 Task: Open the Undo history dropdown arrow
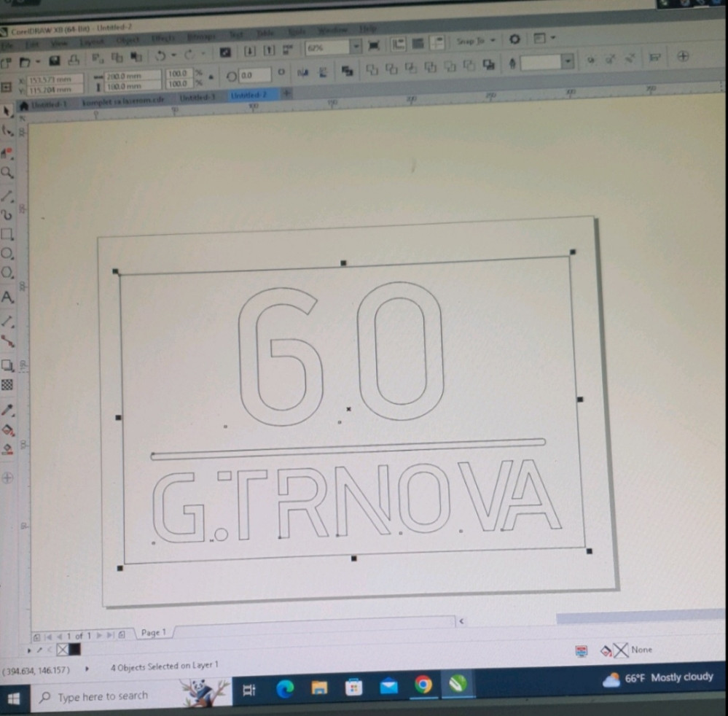click(173, 55)
